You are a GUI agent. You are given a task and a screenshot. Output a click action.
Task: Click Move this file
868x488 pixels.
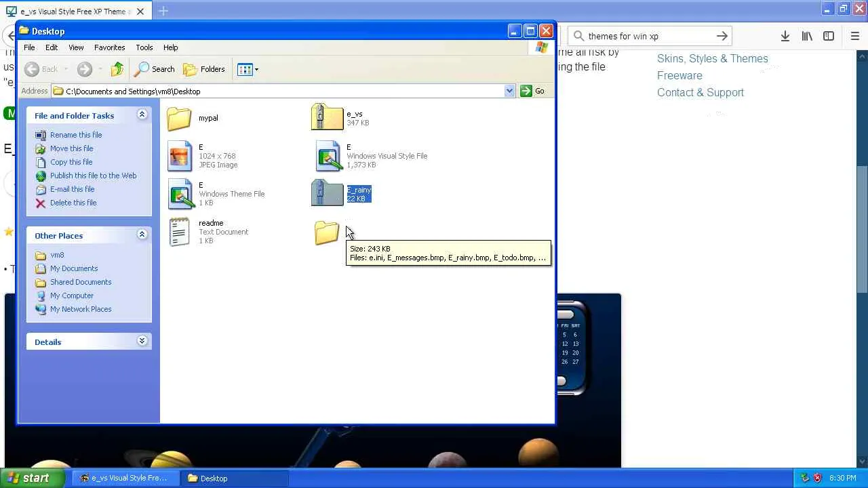coord(72,148)
